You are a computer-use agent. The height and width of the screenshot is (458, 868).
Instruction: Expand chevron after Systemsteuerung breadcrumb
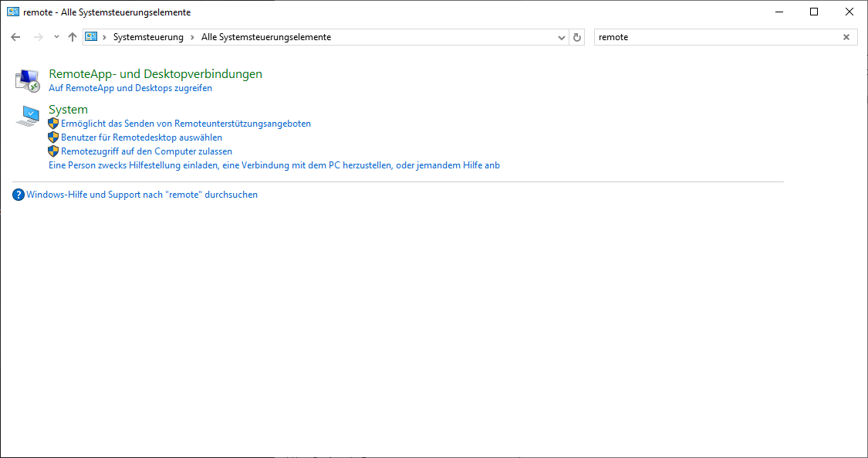click(192, 37)
